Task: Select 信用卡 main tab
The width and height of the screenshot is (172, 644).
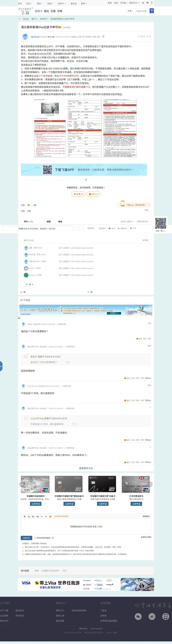Action: point(39,11)
